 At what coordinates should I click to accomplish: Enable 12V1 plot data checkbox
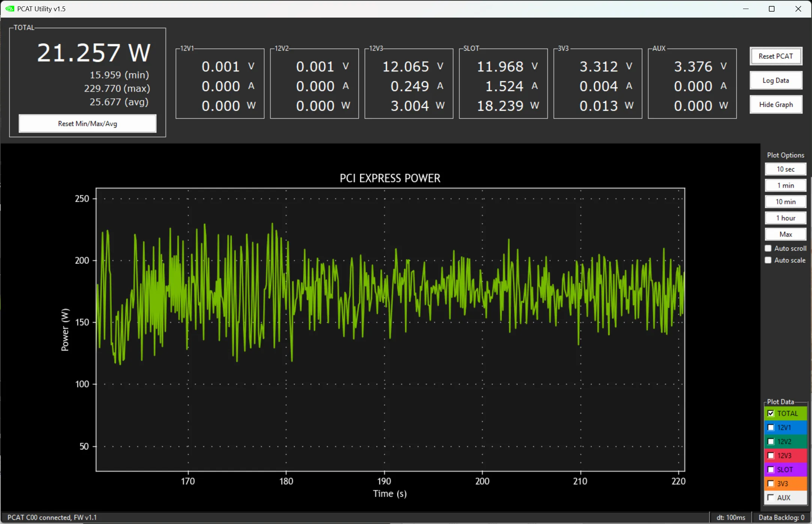(x=771, y=427)
